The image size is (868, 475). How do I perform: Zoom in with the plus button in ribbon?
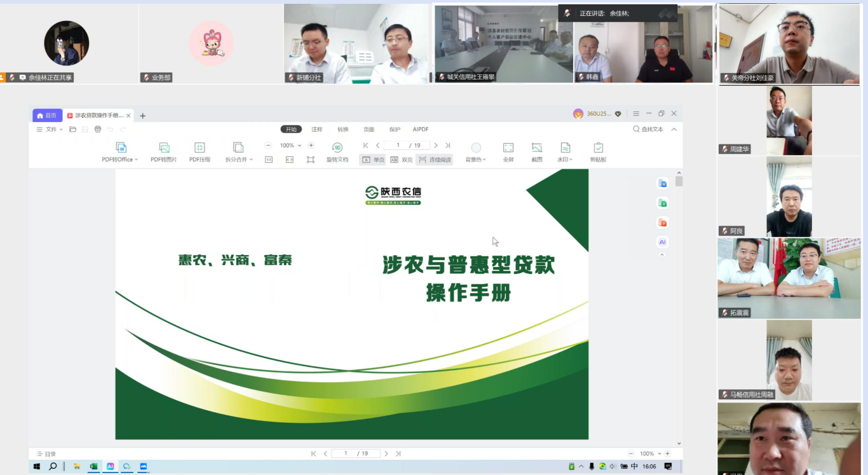(x=311, y=146)
